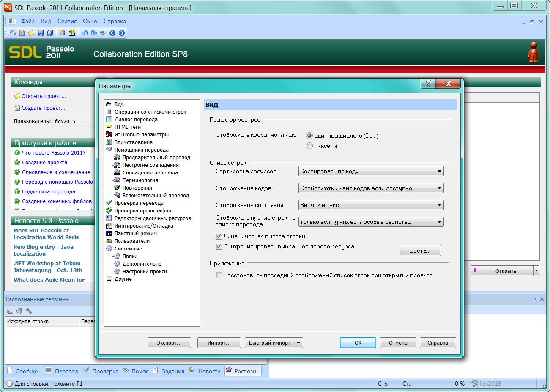Viewport: 550px width, 392px height.
Task: Click the open folder toolbar icon
Action: coord(31,33)
